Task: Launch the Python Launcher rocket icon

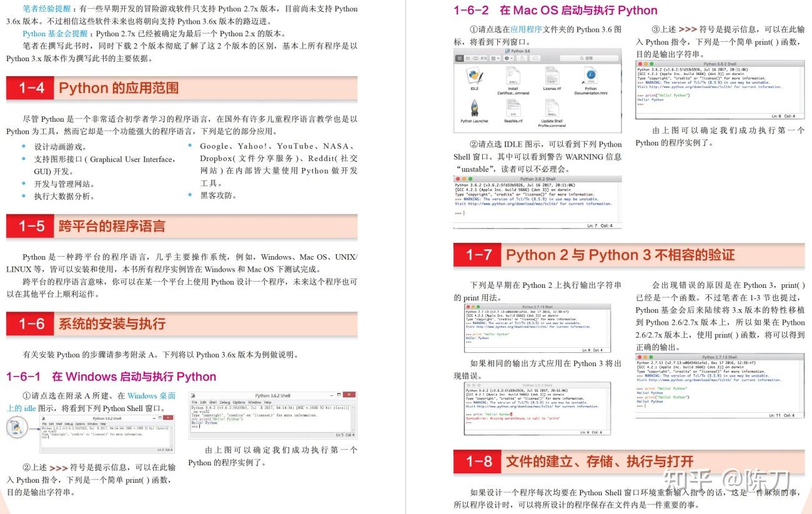Action: click(x=474, y=107)
